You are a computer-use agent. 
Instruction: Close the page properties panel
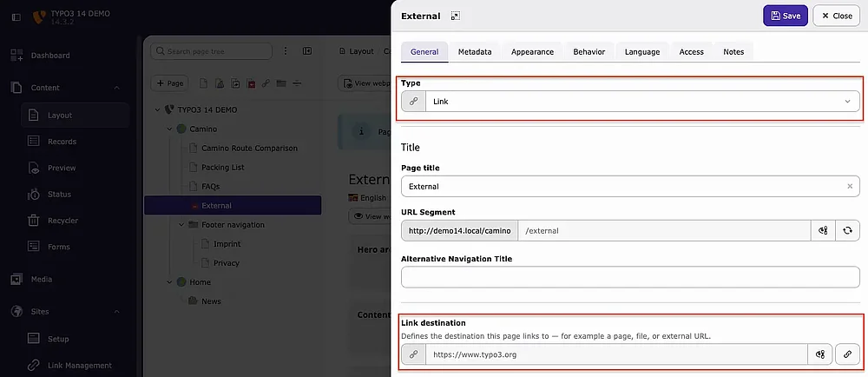(837, 16)
